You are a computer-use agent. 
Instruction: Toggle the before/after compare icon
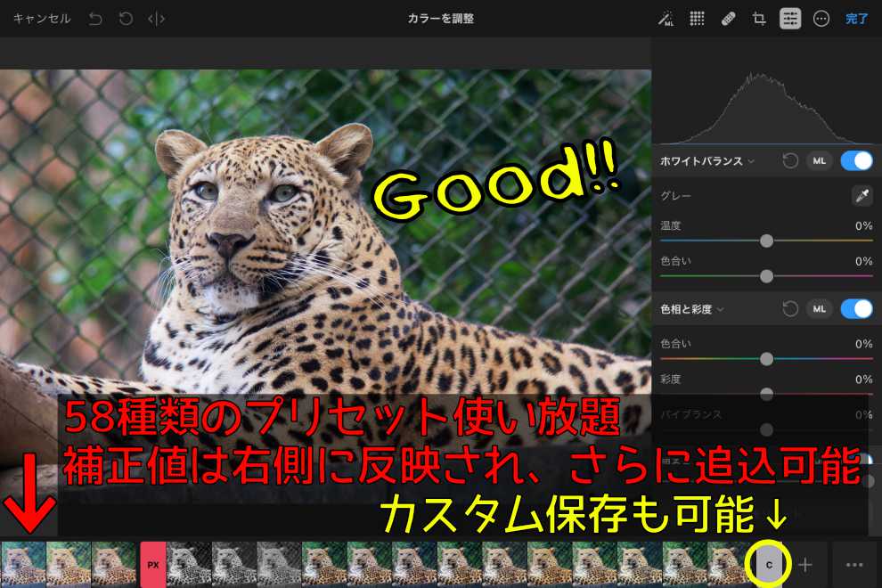click(157, 19)
